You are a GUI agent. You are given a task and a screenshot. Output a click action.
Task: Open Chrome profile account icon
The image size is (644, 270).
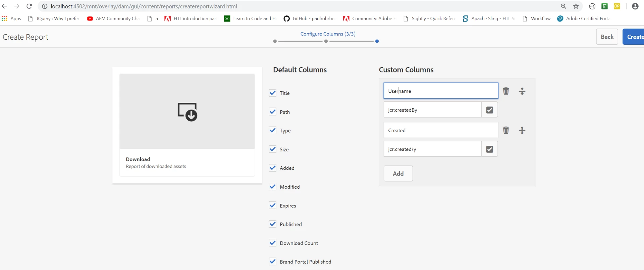(x=635, y=6)
